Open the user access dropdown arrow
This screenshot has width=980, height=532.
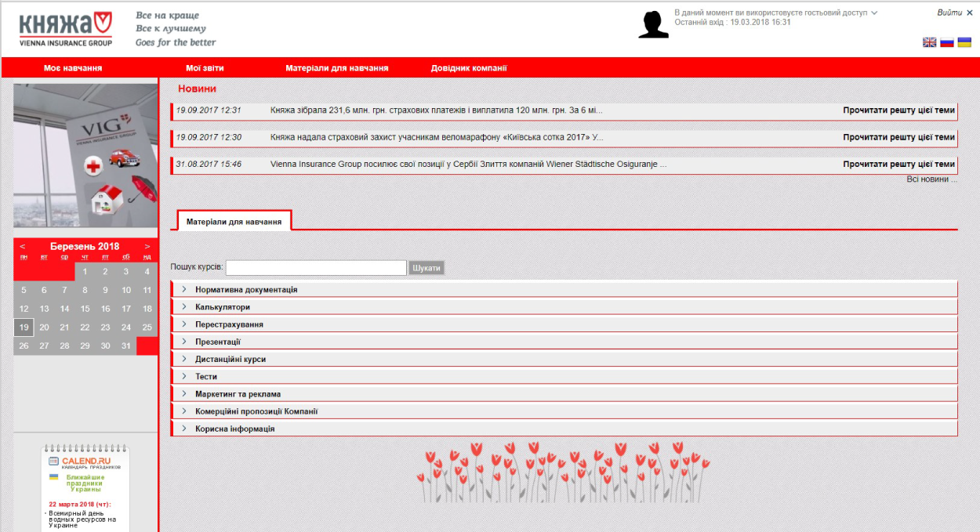point(874,13)
